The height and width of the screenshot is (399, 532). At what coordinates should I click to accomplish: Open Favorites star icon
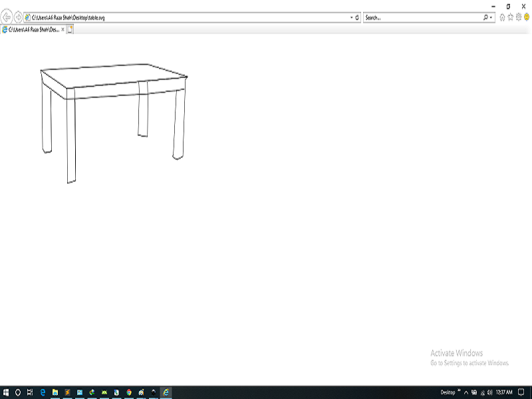click(x=511, y=17)
